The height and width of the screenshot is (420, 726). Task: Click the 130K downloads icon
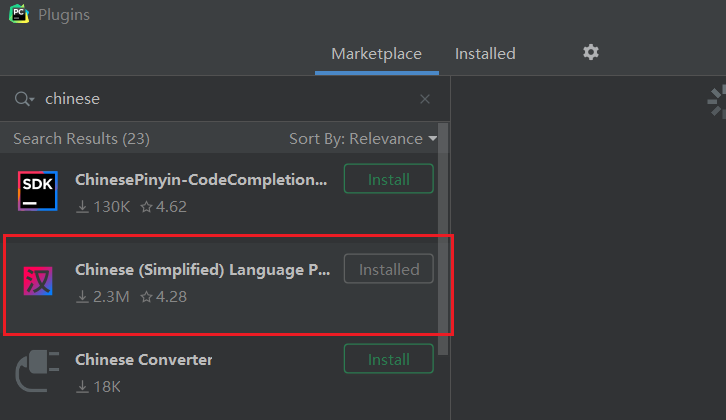83,207
